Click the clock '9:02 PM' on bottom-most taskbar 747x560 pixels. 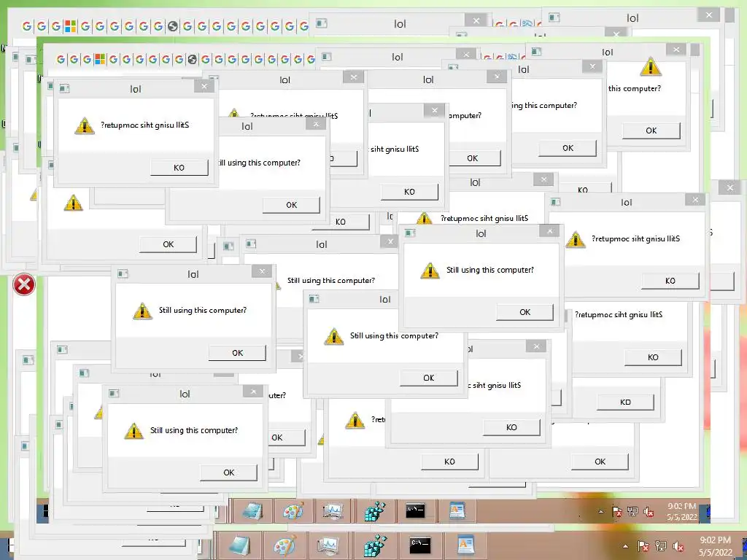715,540
